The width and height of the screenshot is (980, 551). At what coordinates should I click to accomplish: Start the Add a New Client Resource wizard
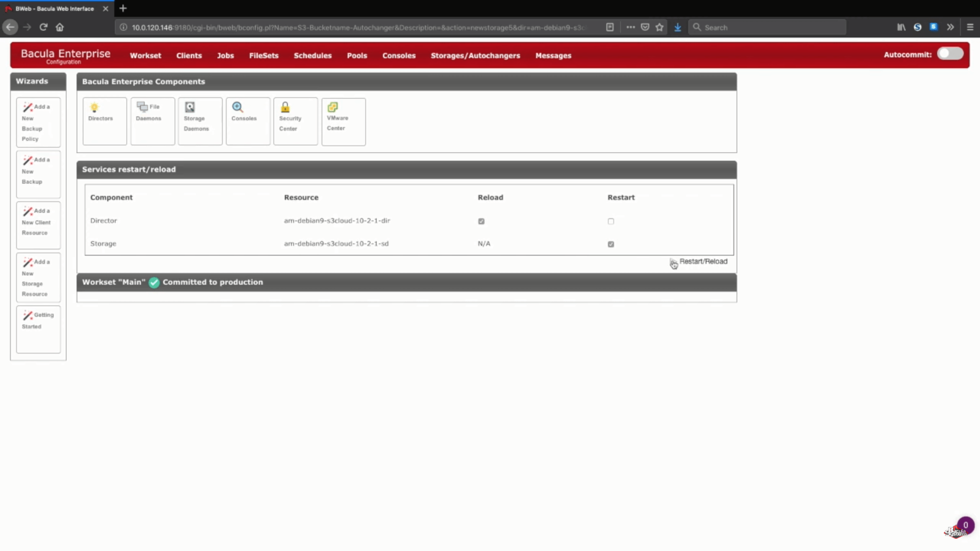(x=38, y=226)
